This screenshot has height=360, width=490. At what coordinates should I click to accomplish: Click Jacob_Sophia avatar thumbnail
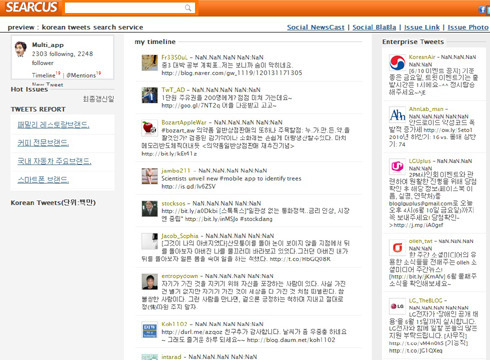click(x=150, y=241)
